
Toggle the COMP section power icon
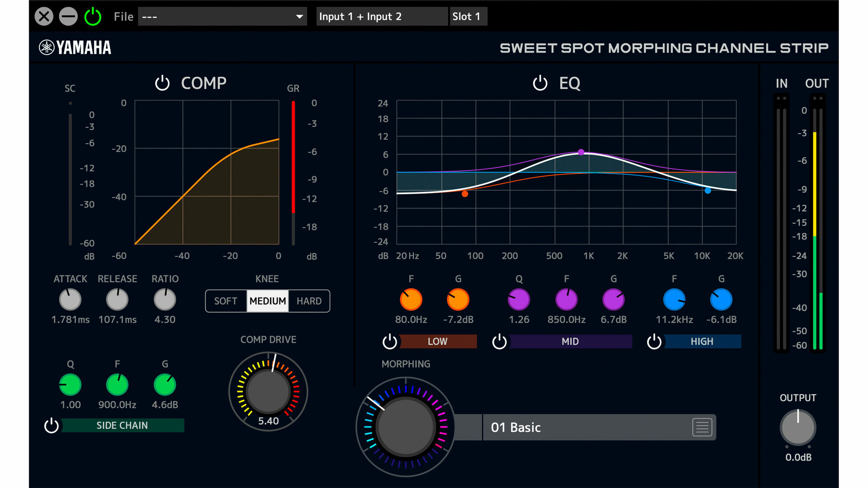pyautogui.click(x=162, y=83)
